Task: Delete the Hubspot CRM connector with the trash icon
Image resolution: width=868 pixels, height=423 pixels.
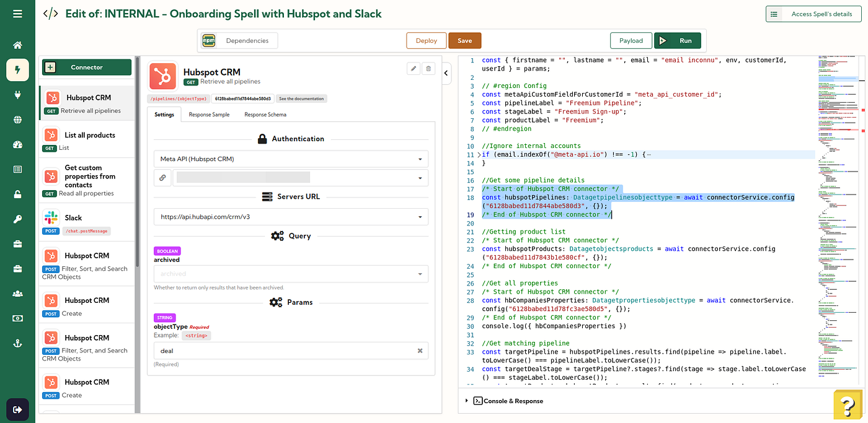Action: 428,69
